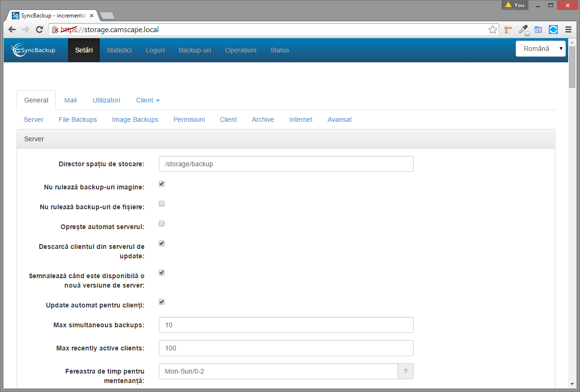
Task: Select the SyncBackup browser tab
Action: coord(52,16)
